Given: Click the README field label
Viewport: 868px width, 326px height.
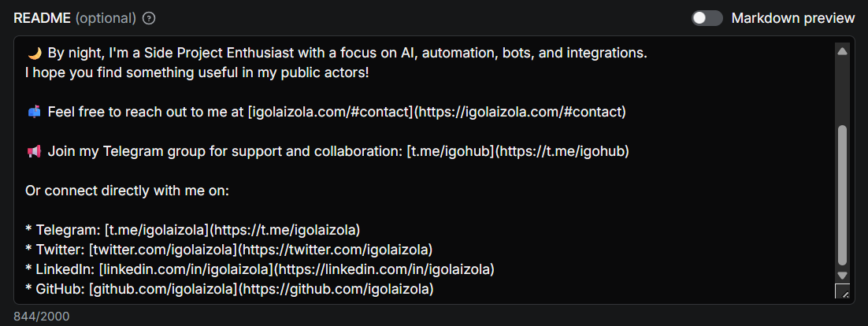Looking at the screenshot, I should tap(41, 18).
